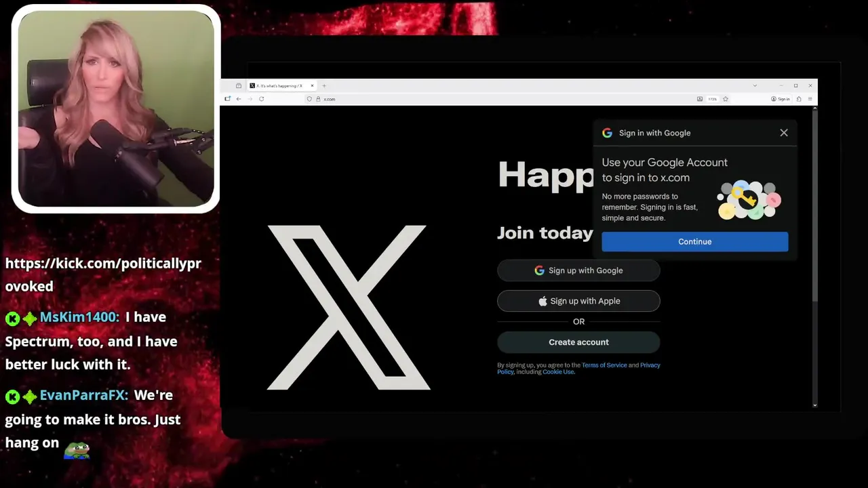
Task: Open the Cookie Use link
Action: pyautogui.click(x=558, y=372)
